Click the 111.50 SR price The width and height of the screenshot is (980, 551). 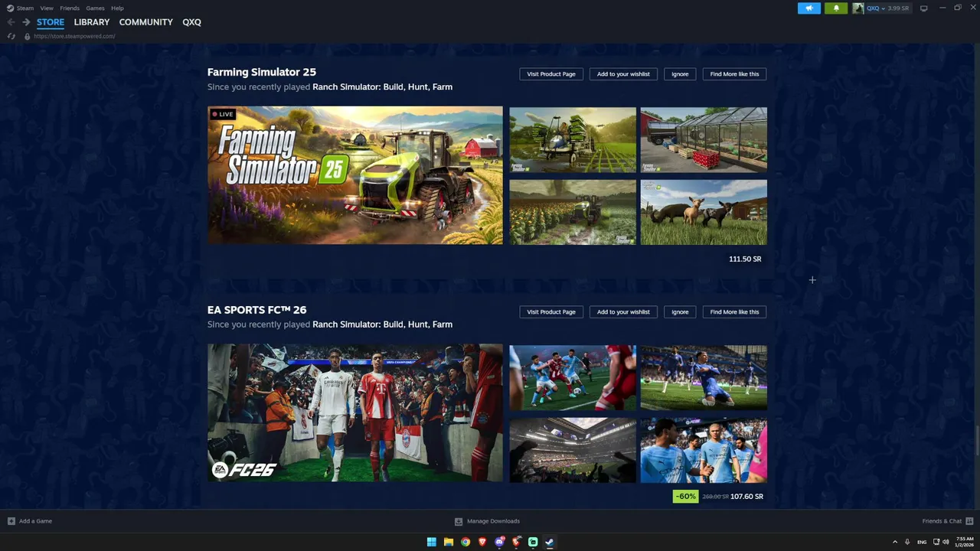coord(745,259)
